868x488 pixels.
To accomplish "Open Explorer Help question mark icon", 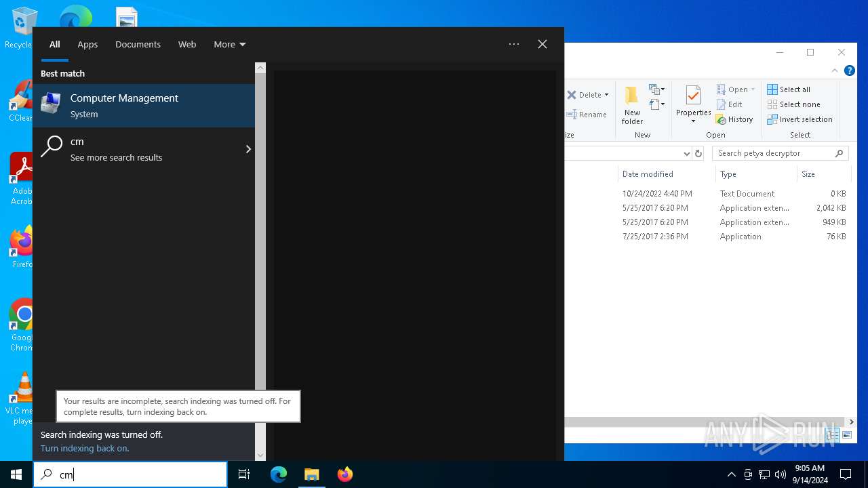I will point(849,70).
